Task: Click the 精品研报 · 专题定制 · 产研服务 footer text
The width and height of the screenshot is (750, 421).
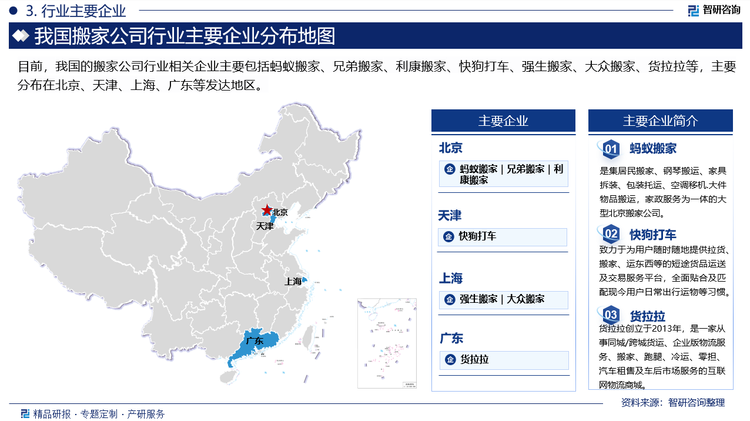Action: (x=99, y=414)
